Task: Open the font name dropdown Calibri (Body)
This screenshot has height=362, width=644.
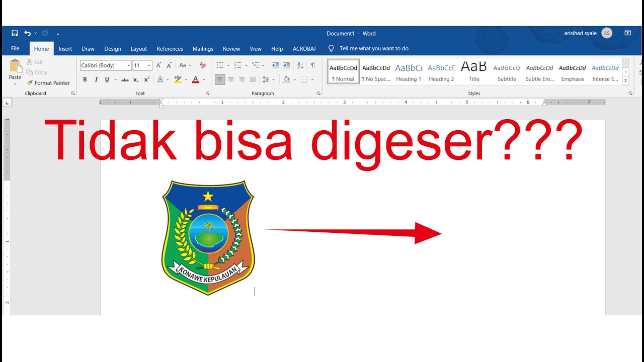Action: (129, 65)
